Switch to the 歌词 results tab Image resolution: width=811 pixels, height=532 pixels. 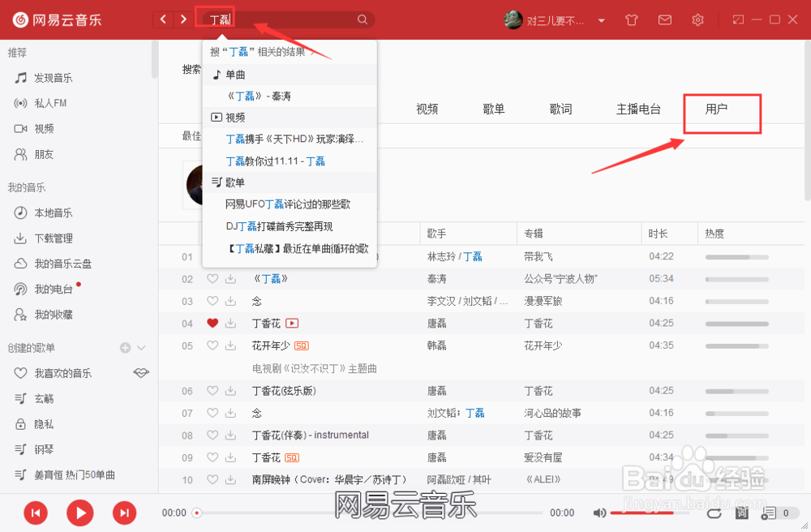(560, 109)
